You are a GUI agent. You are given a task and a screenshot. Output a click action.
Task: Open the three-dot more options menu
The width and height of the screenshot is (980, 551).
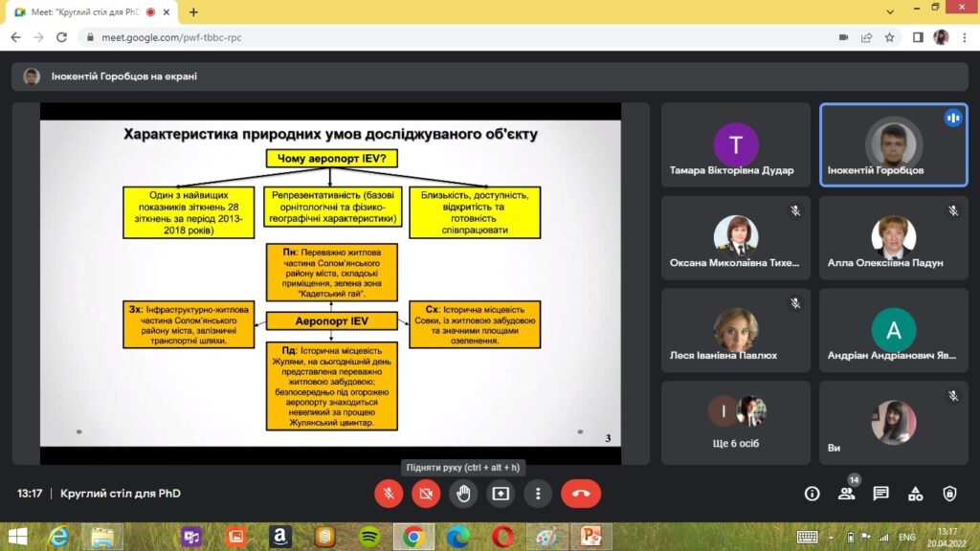538,494
